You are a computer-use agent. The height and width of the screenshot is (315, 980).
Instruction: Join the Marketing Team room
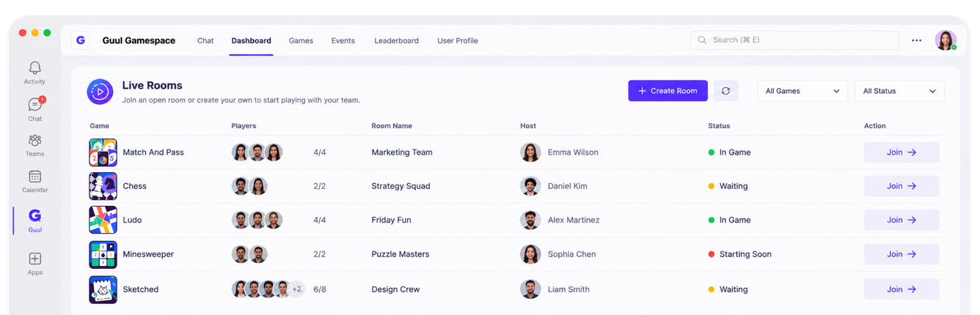(902, 152)
